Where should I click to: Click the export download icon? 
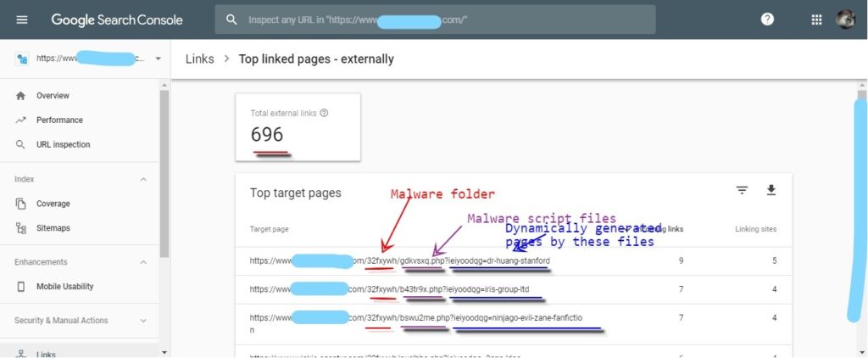(771, 191)
